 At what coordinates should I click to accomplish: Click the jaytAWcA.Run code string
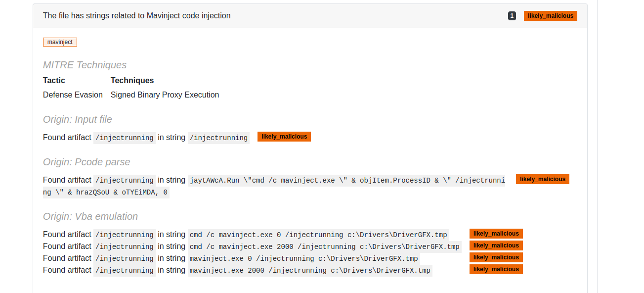click(x=274, y=186)
